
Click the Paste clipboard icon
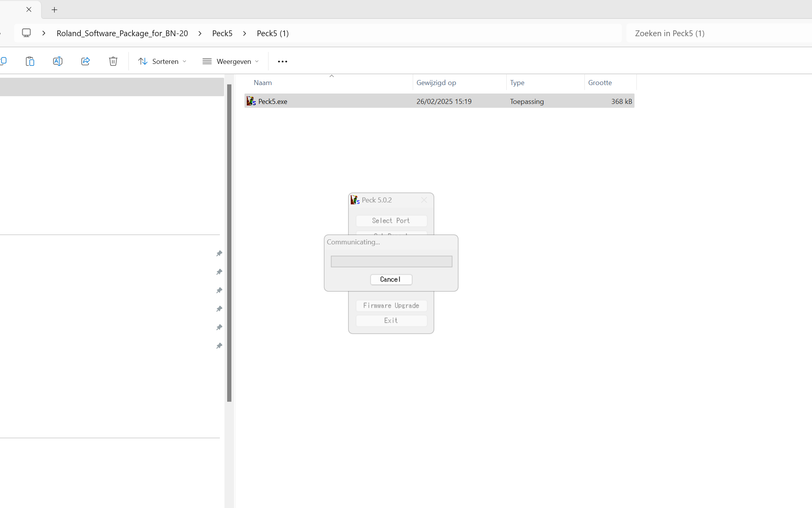coord(30,61)
